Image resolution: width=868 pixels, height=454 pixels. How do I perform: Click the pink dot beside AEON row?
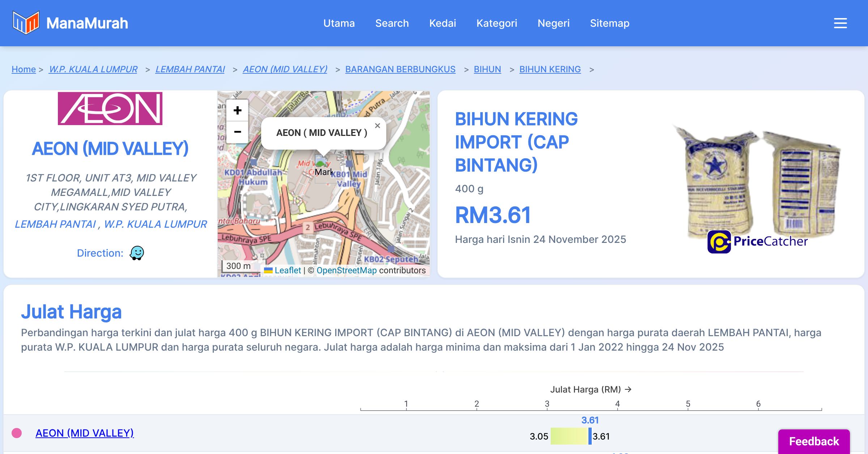tap(17, 433)
